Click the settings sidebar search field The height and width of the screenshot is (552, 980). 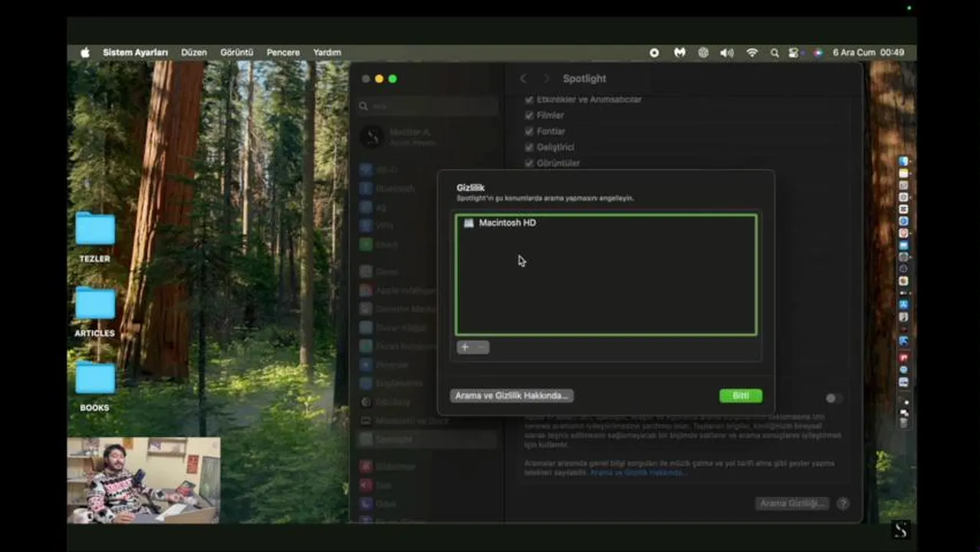[428, 107]
